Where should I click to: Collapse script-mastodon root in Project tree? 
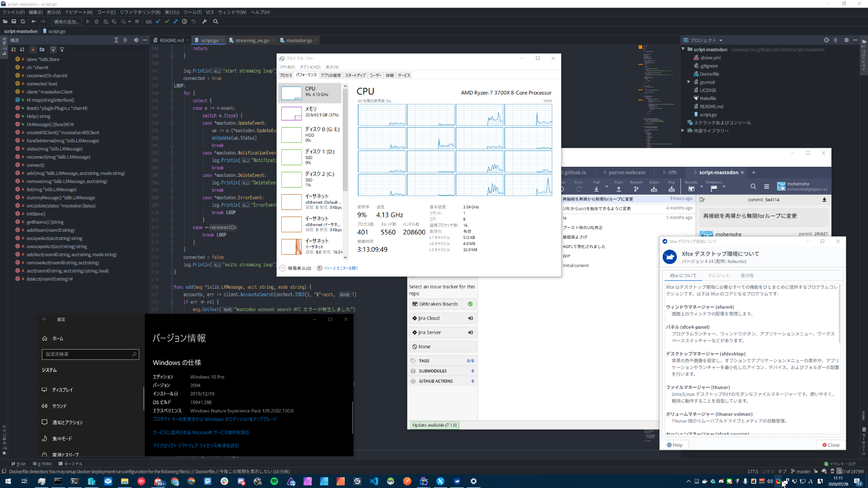pos(683,49)
